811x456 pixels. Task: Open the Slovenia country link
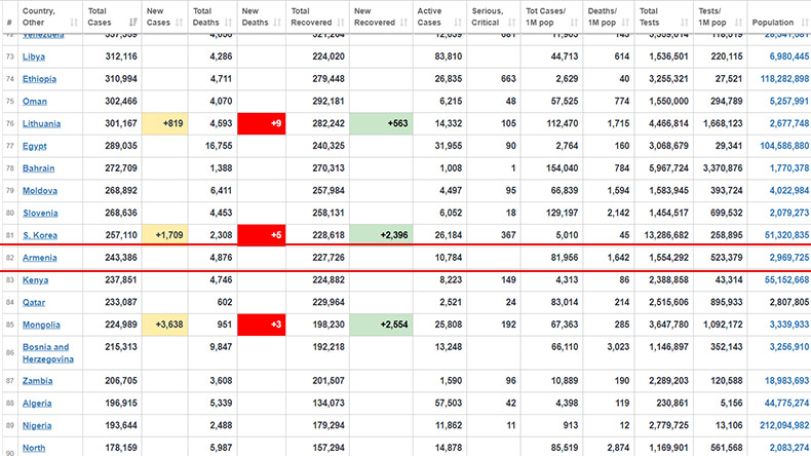40,213
